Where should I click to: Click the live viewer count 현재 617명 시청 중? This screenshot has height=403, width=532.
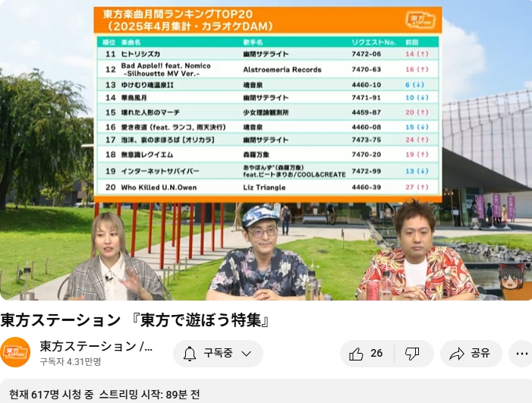click(x=52, y=395)
